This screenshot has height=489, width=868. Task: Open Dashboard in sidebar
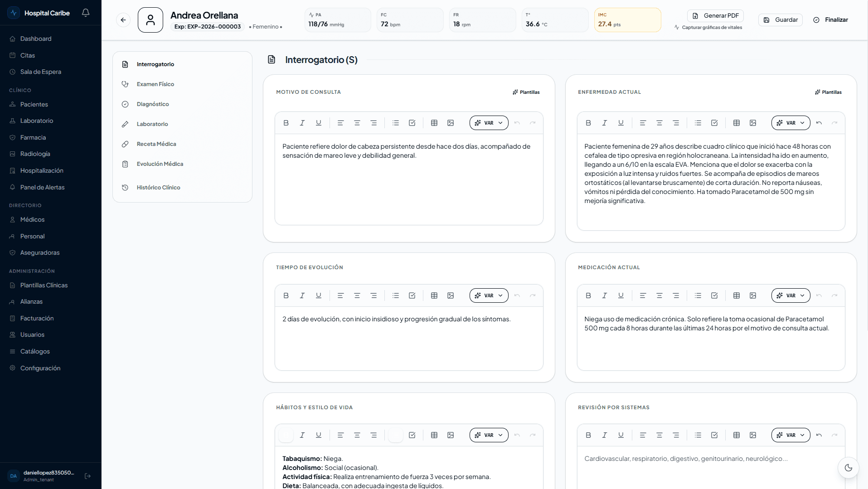click(x=51, y=39)
